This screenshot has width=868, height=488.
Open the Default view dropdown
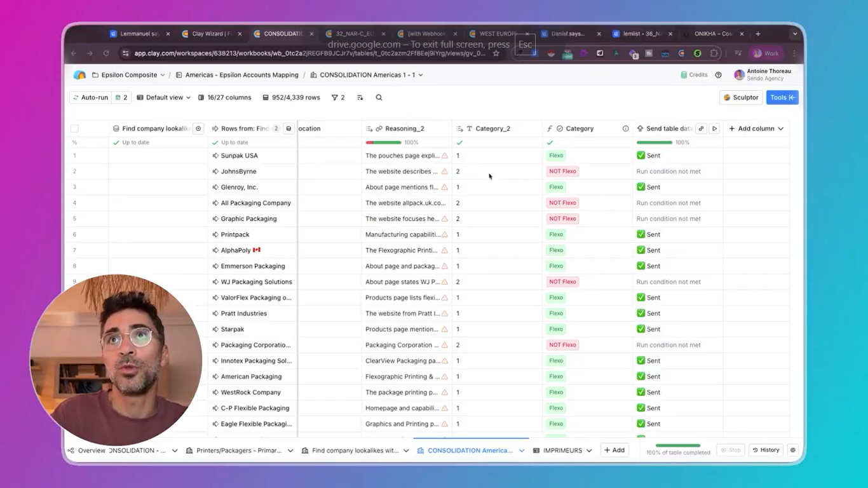[x=164, y=98]
